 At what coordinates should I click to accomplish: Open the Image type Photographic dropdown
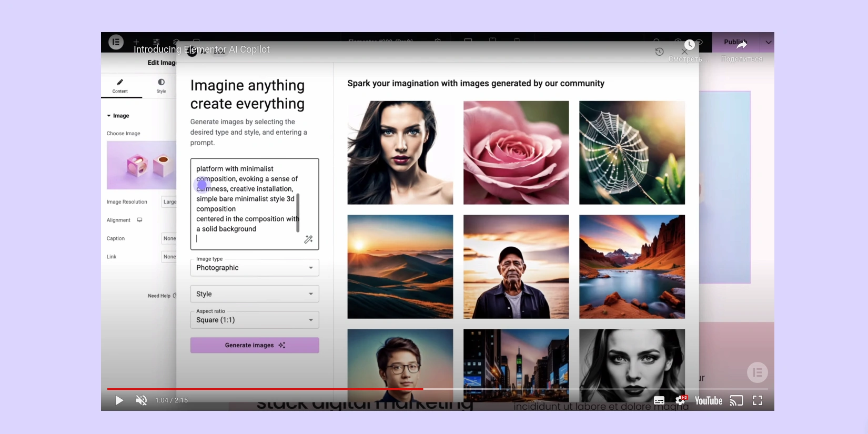(255, 268)
